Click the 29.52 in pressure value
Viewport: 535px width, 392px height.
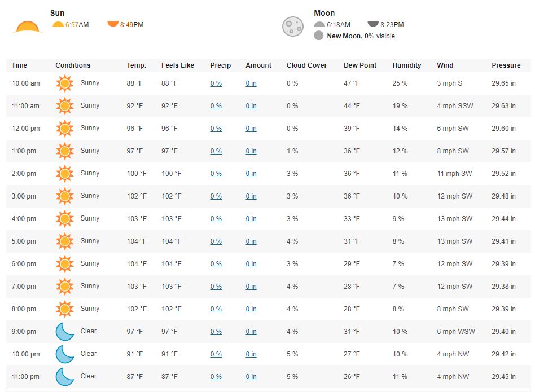503,174
